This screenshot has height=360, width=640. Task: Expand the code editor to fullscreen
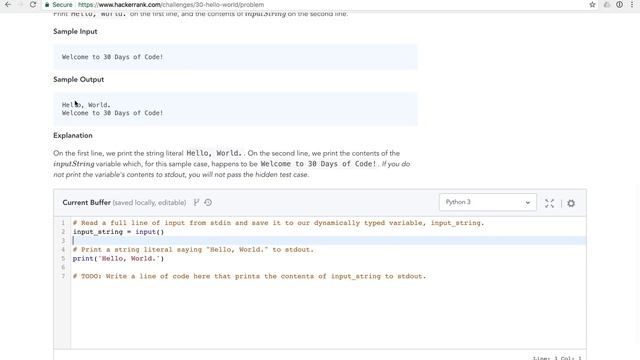(549, 203)
